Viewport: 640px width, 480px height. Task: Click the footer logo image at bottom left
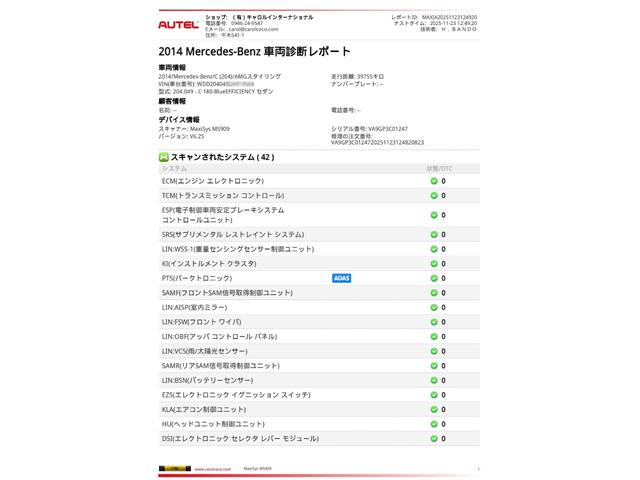click(x=175, y=469)
